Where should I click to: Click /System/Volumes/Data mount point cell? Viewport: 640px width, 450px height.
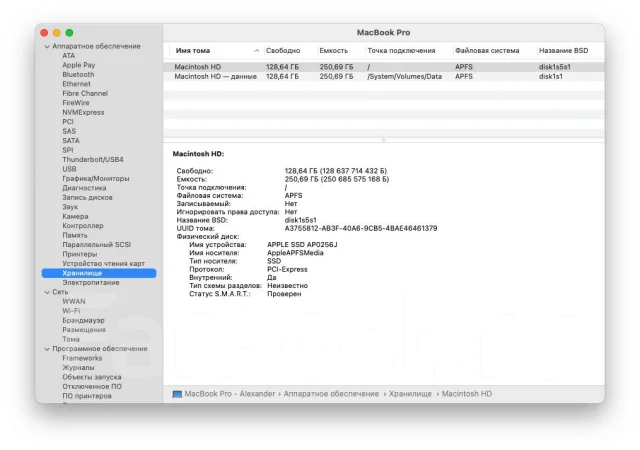[404, 76]
